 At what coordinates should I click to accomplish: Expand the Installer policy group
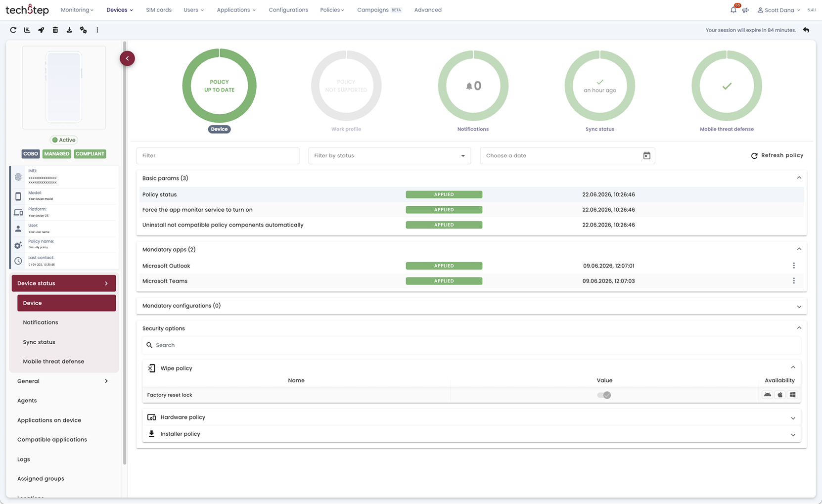pos(793,435)
